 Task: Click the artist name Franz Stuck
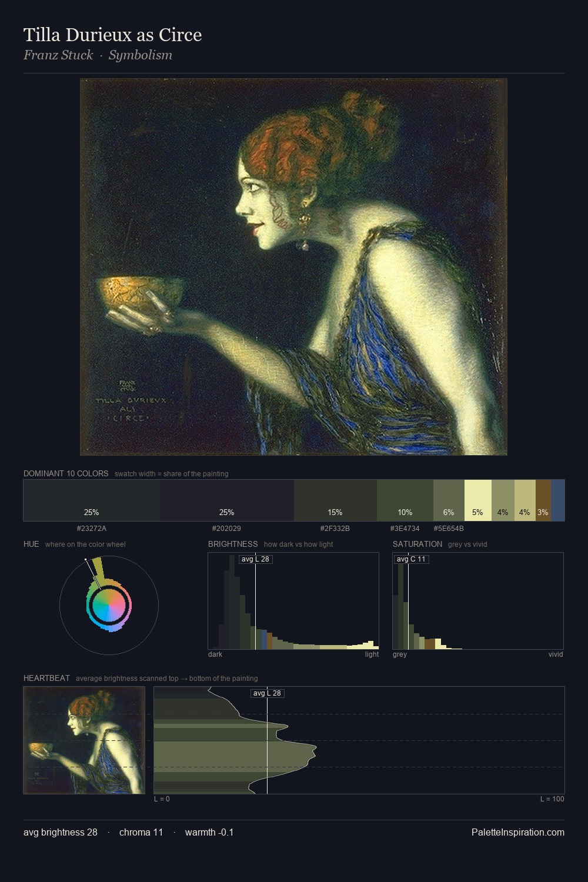(58, 55)
